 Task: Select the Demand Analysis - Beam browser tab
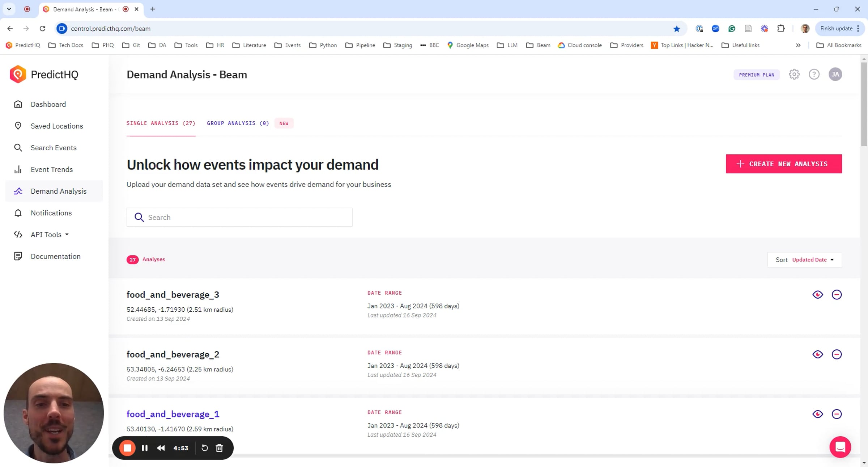(x=90, y=9)
